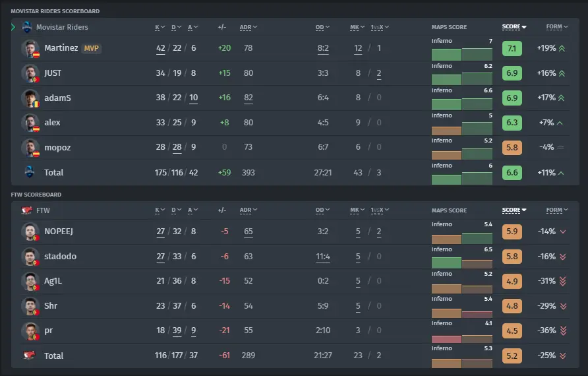588x376 pixels.
Task: Click pr form triple-down arrow icon
Action: [x=563, y=330]
